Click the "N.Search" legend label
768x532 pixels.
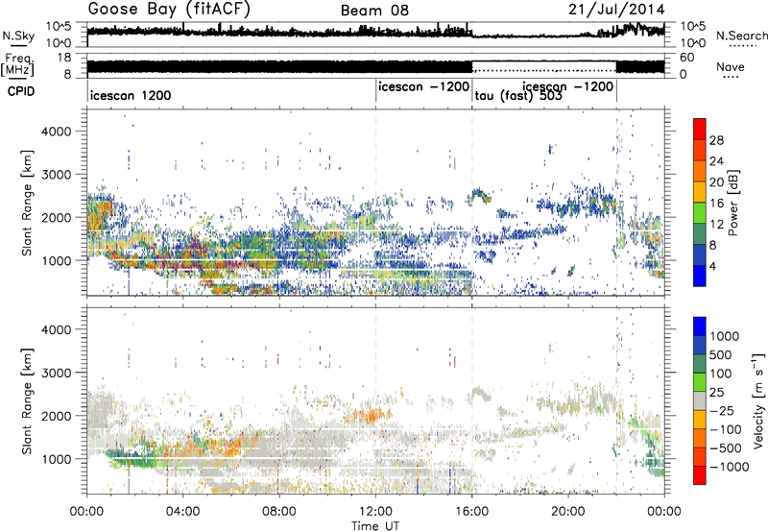click(x=742, y=36)
